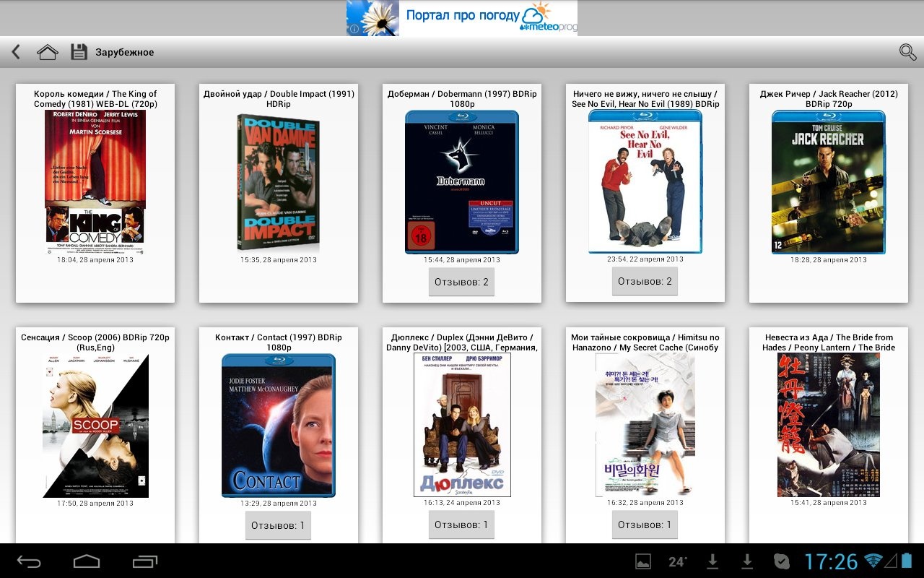The width and height of the screenshot is (924, 578).
Task: Show reviews for Duplex movie
Action: pos(461,525)
